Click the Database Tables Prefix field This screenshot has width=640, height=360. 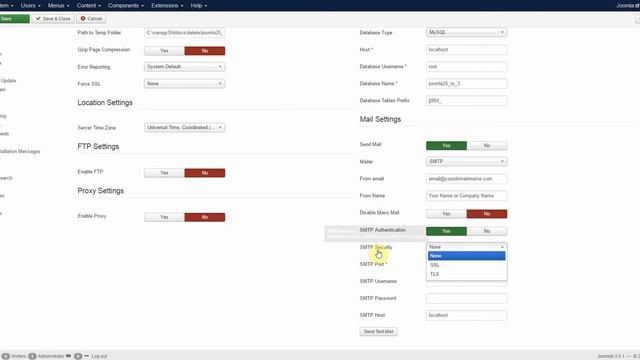click(467, 101)
